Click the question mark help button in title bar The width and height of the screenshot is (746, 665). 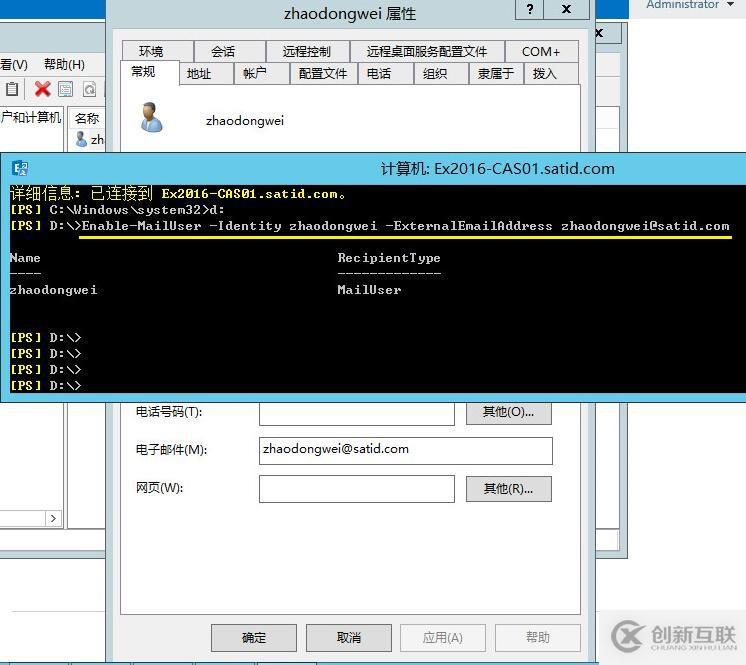[530, 9]
